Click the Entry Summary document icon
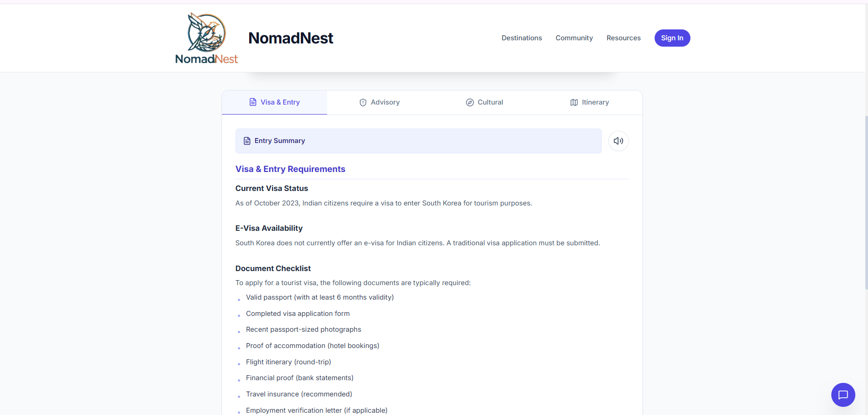Image resolution: width=868 pixels, height=415 pixels. point(247,141)
